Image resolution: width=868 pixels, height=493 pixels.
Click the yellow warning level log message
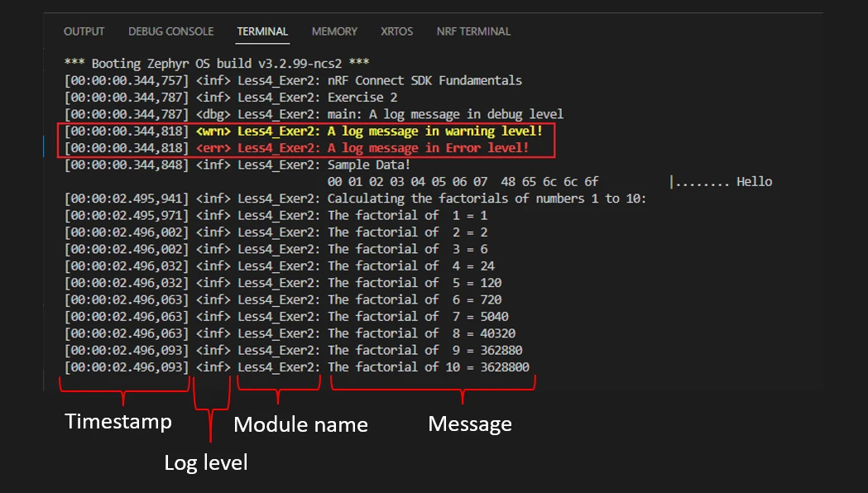click(369, 132)
